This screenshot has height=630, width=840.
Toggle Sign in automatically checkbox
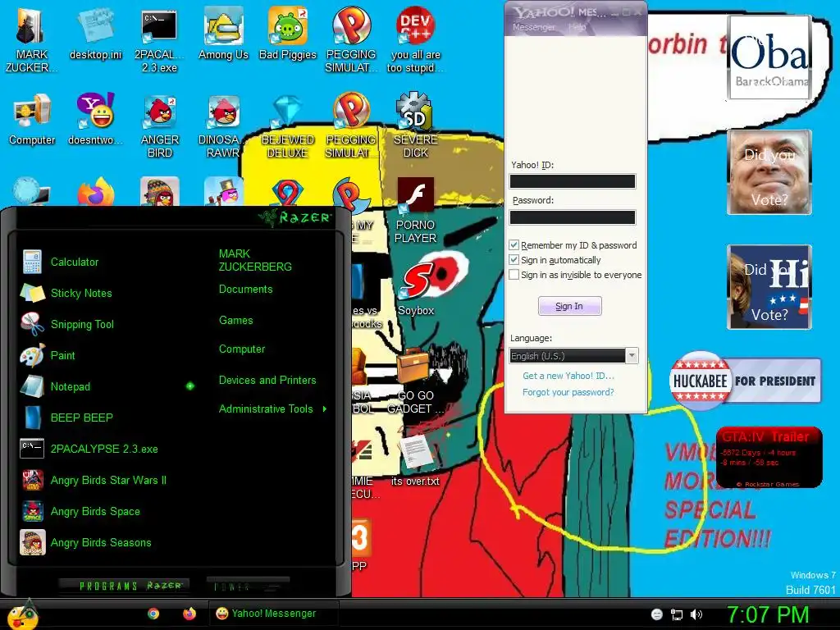coord(514,260)
